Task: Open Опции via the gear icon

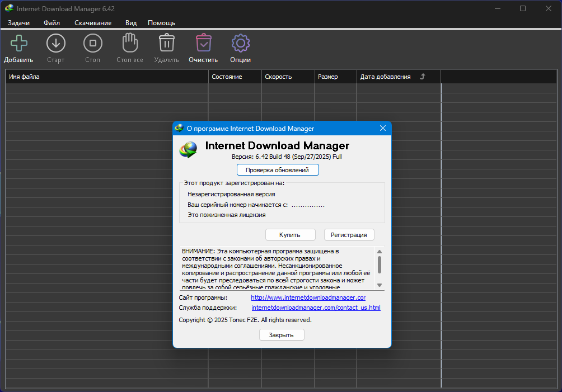Action: pos(240,44)
